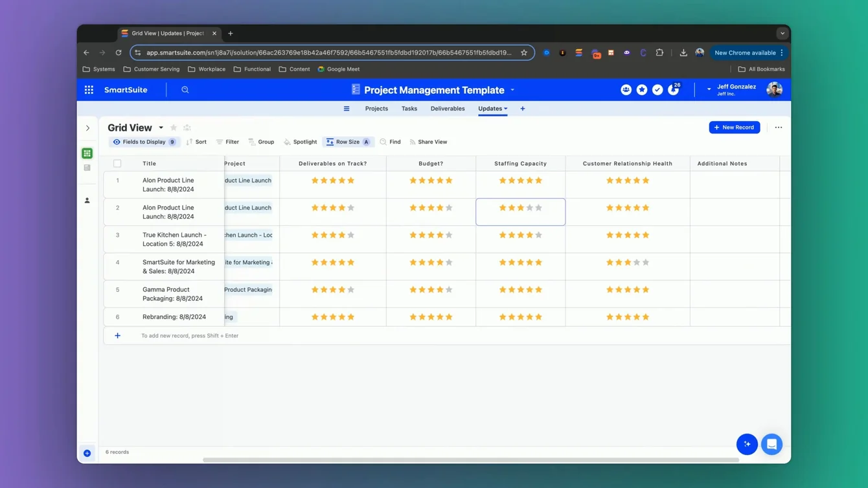Click the person icon in left sidebar
The image size is (868, 488).
(87, 201)
